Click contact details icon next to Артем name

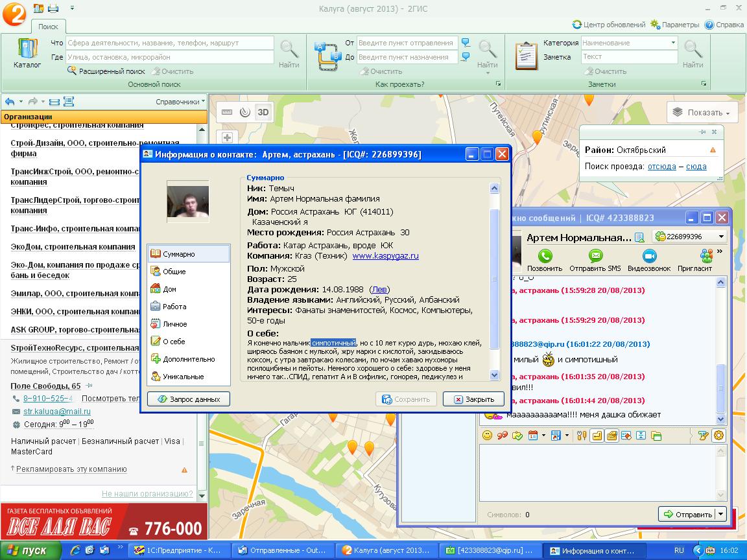tap(639, 237)
